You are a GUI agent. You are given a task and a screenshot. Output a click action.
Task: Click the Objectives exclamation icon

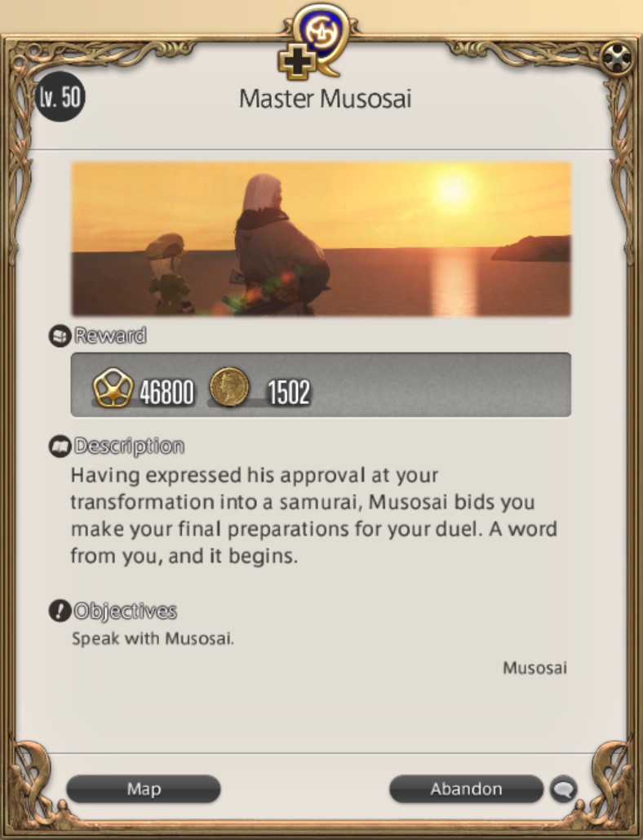(60, 611)
